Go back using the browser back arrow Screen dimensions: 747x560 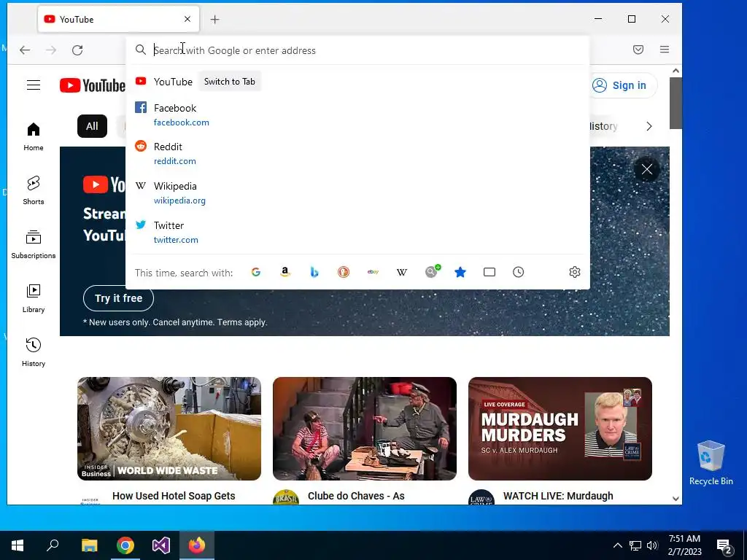point(25,50)
